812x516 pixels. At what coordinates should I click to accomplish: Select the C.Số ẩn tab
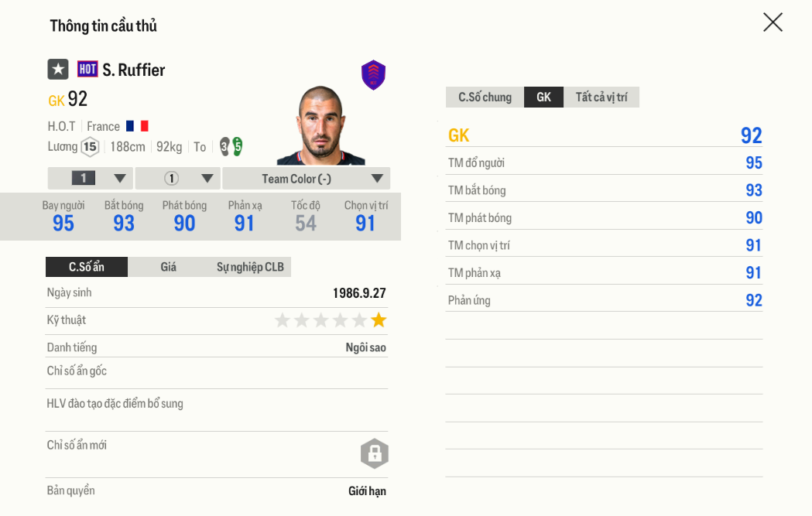[87, 267]
